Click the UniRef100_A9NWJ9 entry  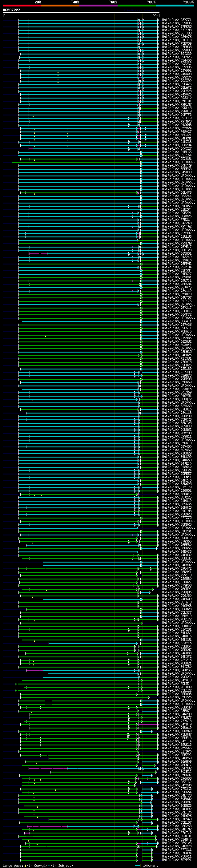coord(177,111)
